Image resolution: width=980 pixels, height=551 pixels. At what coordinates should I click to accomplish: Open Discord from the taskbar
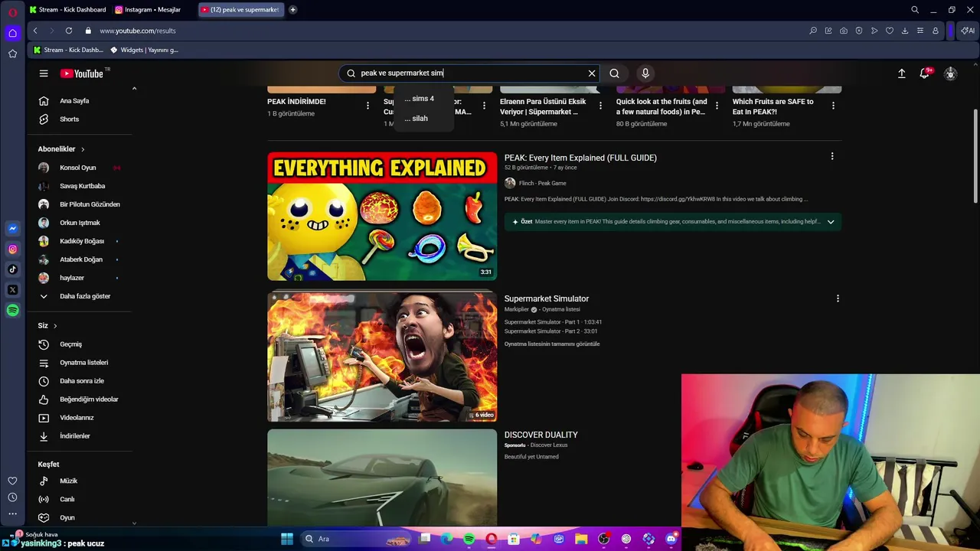[671, 539]
